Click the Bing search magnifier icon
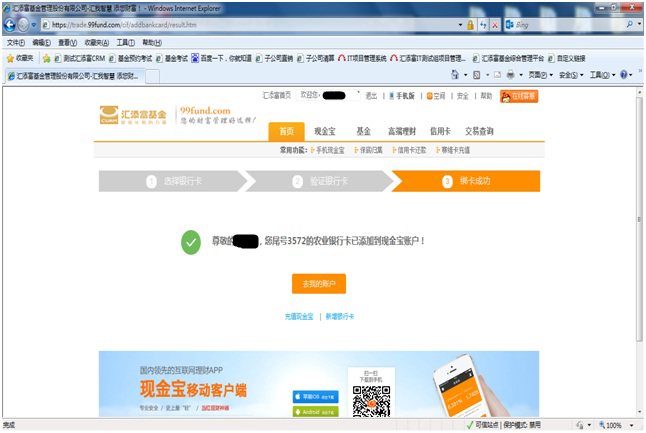 [x=629, y=24]
